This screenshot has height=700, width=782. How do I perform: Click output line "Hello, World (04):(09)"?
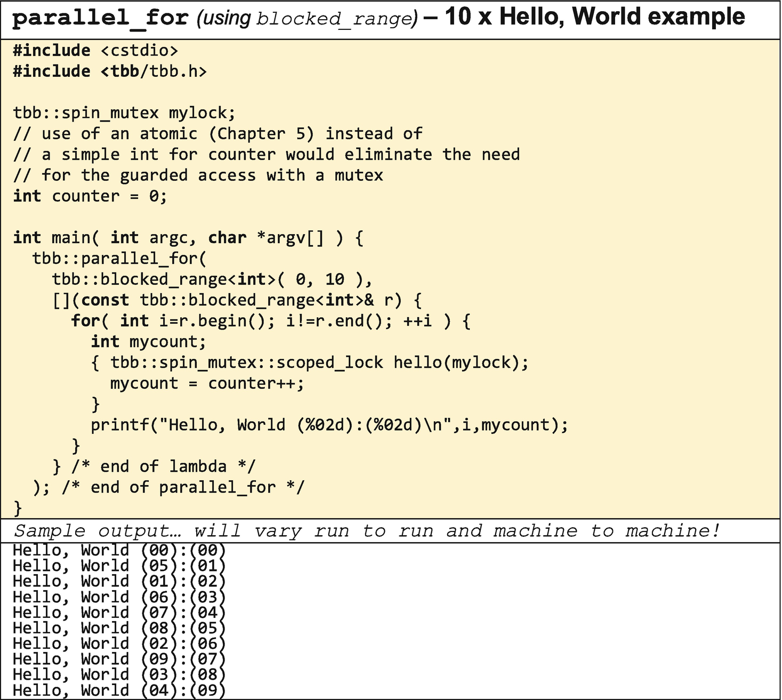coord(119,690)
